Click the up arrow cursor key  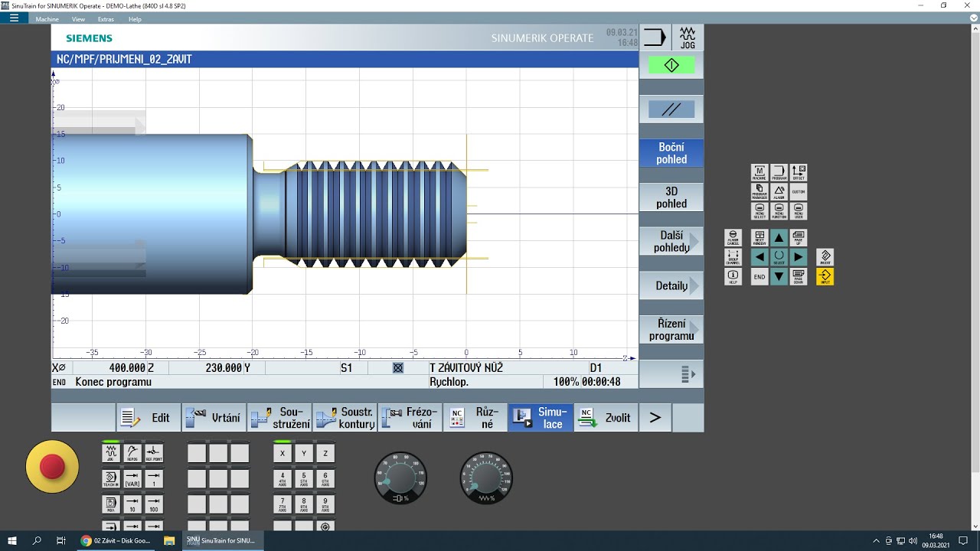click(779, 238)
